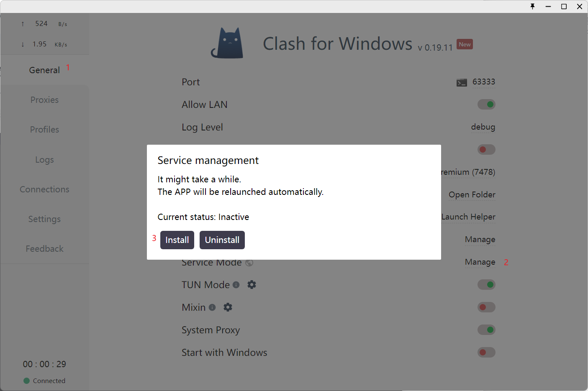Open the Proxies tab in sidebar
Viewport: 588px width, 391px height.
pos(44,100)
